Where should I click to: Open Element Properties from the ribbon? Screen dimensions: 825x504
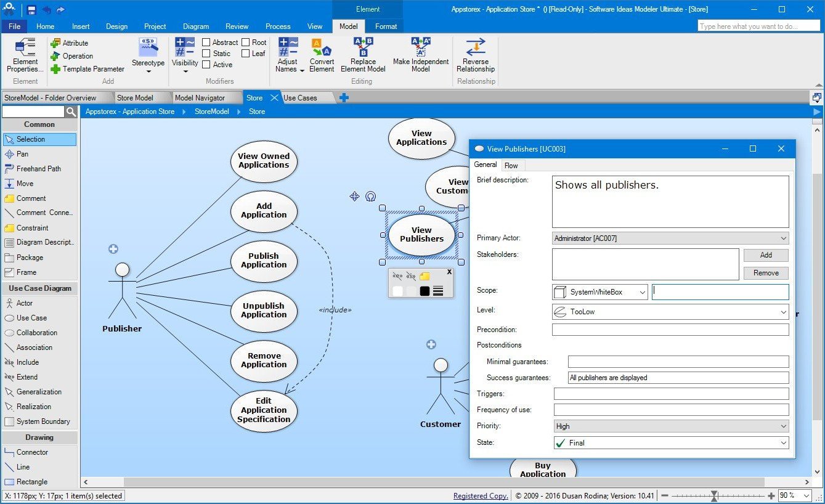click(x=24, y=55)
